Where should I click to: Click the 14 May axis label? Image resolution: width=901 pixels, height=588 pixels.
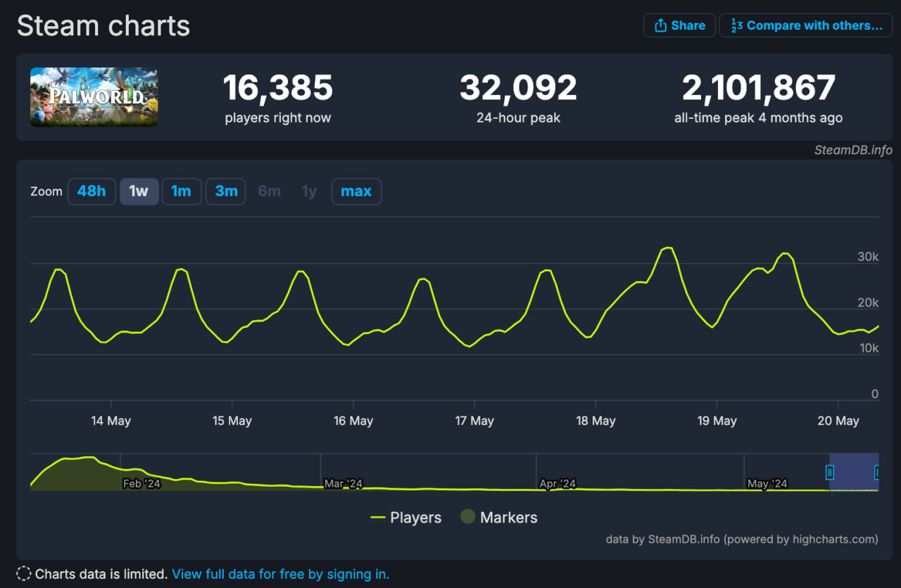coord(111,421)
